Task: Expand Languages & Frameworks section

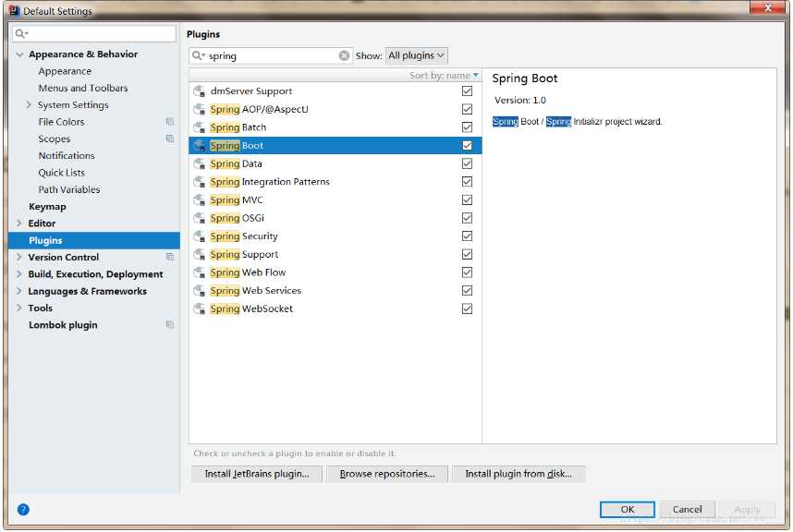Action: [x=19, y=292]
